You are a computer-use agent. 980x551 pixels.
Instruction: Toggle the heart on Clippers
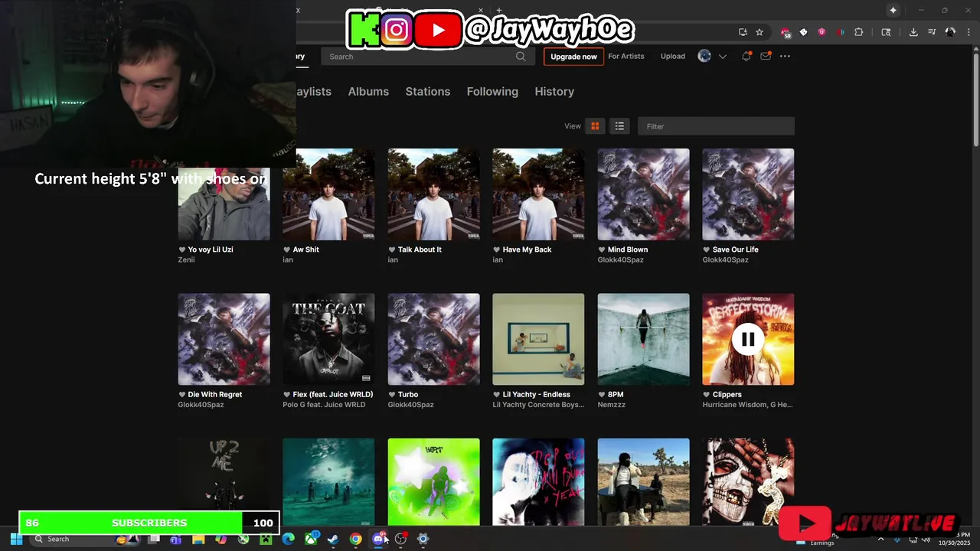point(706,394)
